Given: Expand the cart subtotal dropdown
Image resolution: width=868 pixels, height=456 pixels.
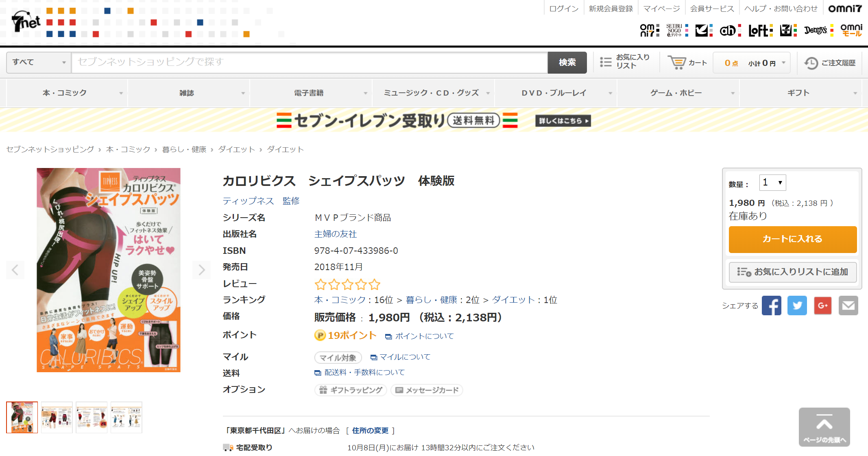Looking at the screenshot, I should tap(752, 63).
